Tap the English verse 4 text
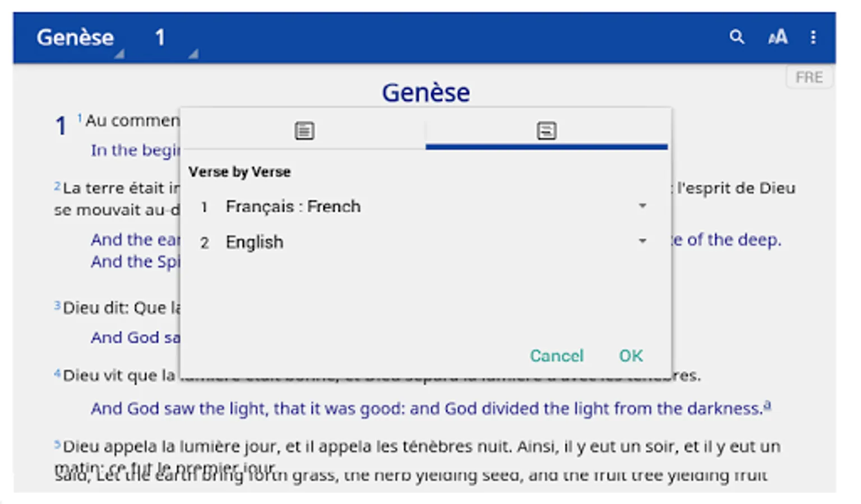Viewport: 861px width, 504px height. pyautogui.click(x=426, y=409)
